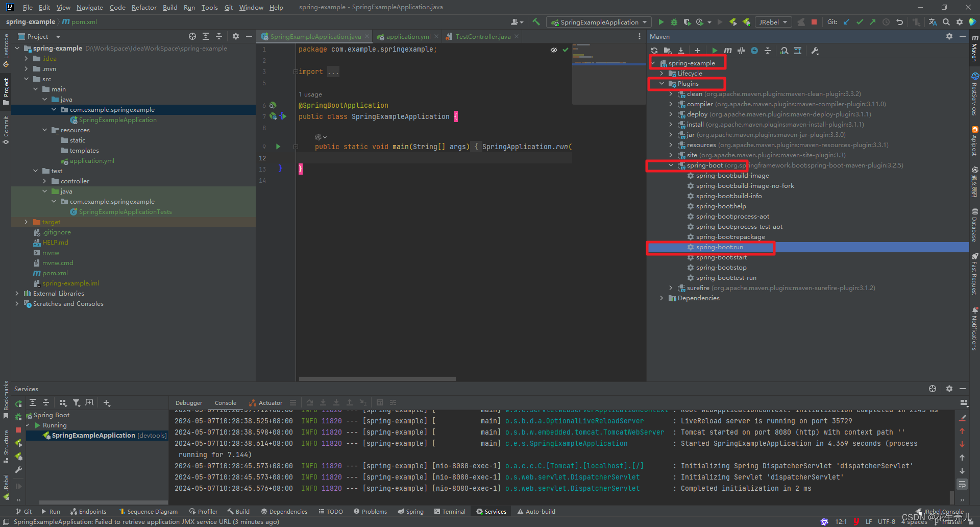Select spring-boot:repackage goal in Maven
This screenshot has width=980, height=527.
[730, 236]
